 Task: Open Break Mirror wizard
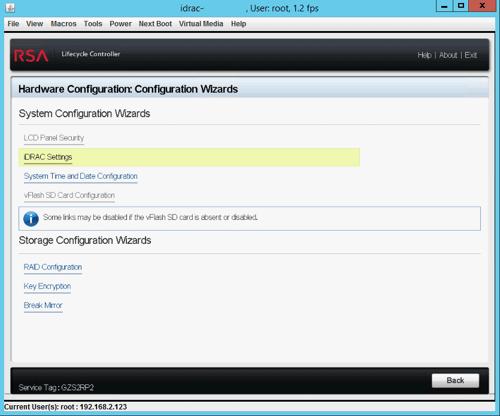click(x=43, y=305)
